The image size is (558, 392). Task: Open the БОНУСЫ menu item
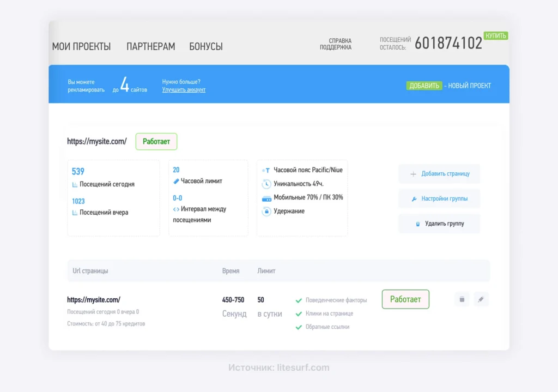pos(205,46)
